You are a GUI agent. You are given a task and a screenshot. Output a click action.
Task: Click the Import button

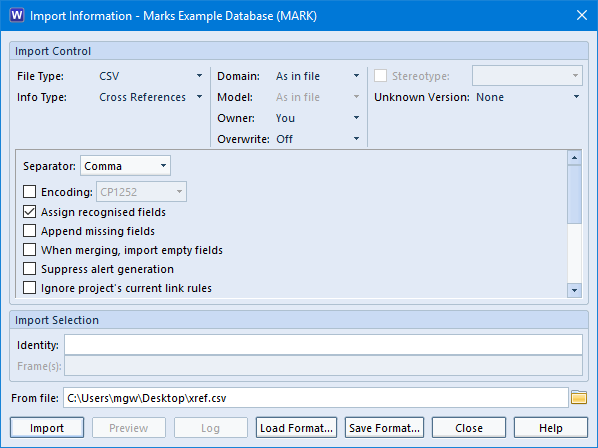[x=47, y=428]
